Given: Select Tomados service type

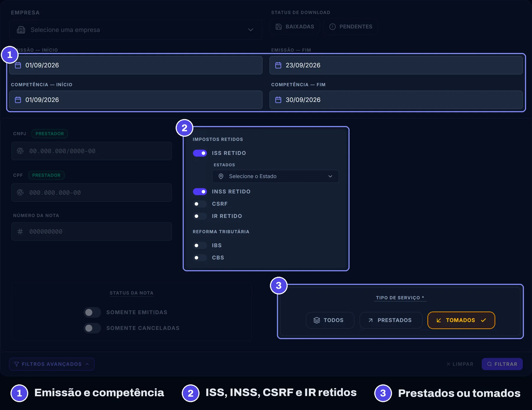Looking at the screenshot, I should point(461,320).
